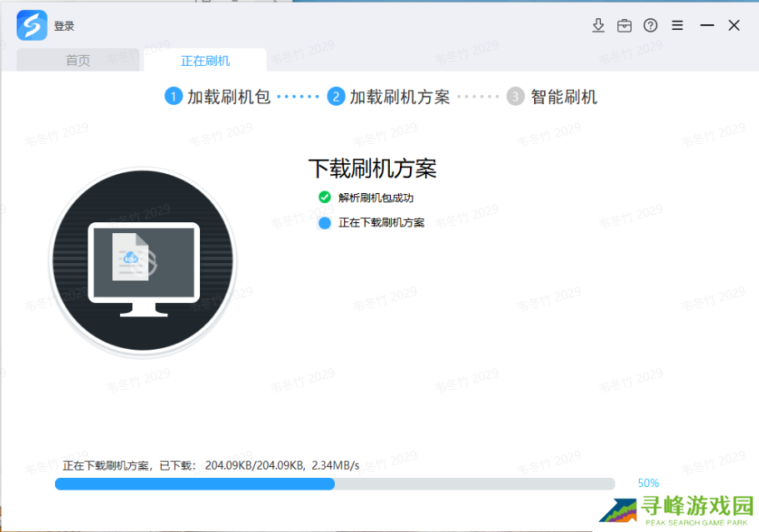759x532 pixels.
Task: Click the help question mark icon
Action: pos(651,25)
